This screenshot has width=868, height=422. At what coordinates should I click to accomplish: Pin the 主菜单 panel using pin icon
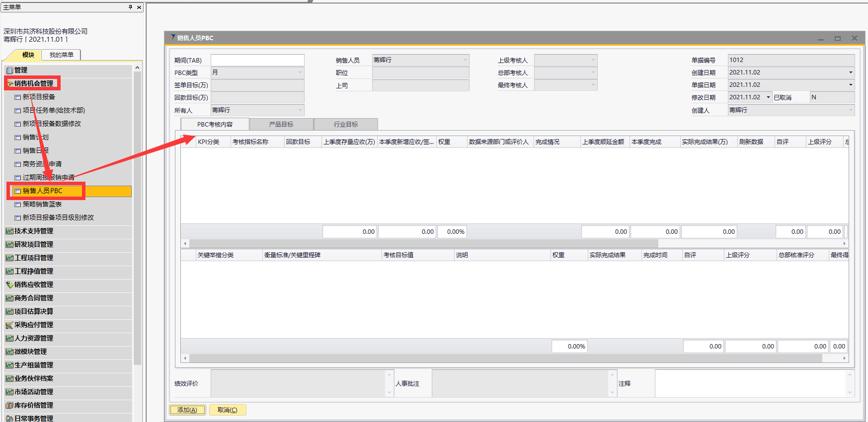point(131,7)
